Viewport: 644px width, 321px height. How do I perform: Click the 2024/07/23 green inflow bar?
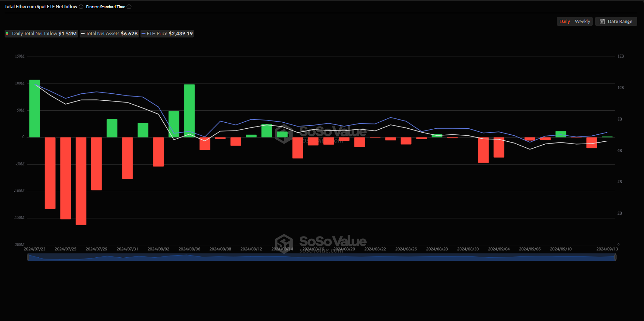(x=35, y=109)
